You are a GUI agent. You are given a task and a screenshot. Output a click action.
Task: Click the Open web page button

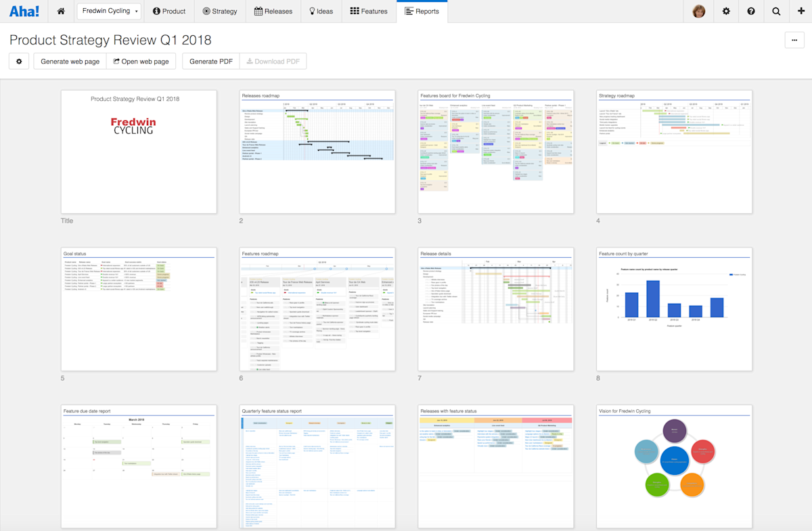[x=141, y=61]
